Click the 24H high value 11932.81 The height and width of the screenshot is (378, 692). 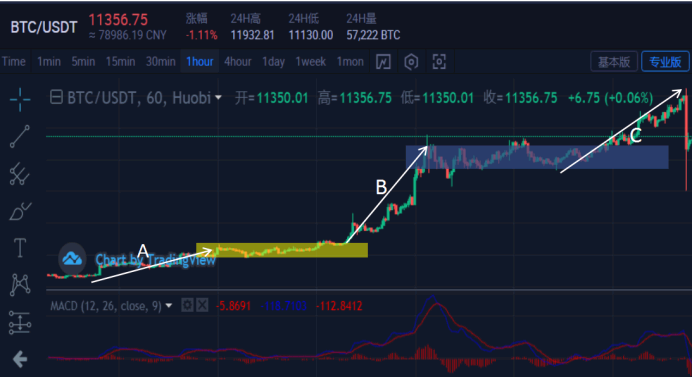[252, 35]
